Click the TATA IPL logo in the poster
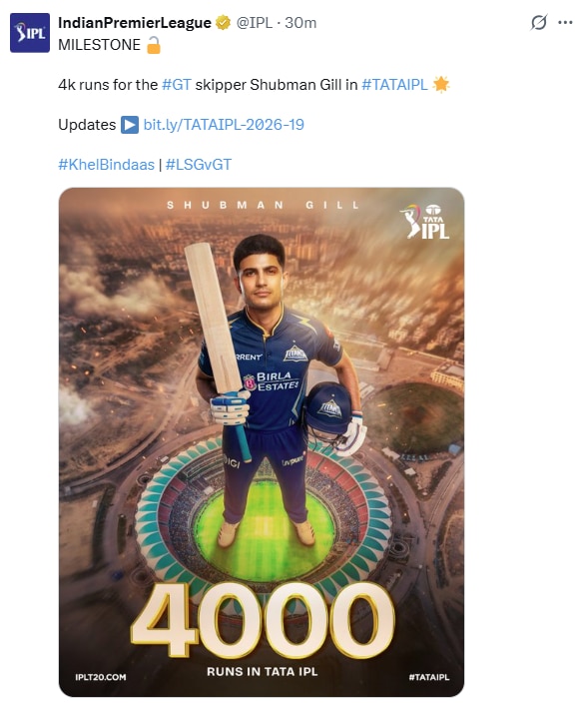This screenshot has height=703, width=588. 425,222
